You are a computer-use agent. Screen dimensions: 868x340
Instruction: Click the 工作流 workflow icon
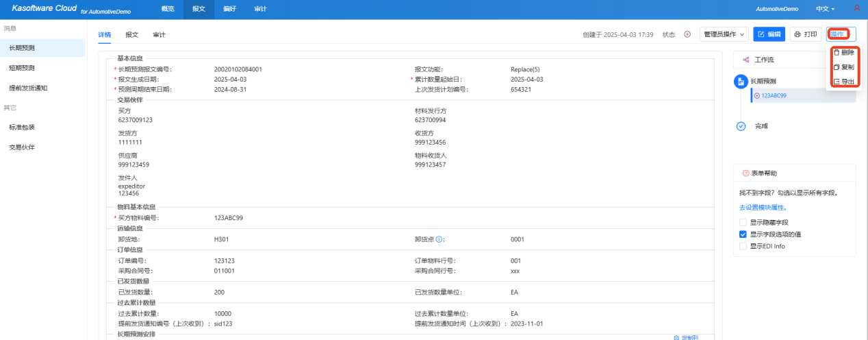(x=745, y=60)
